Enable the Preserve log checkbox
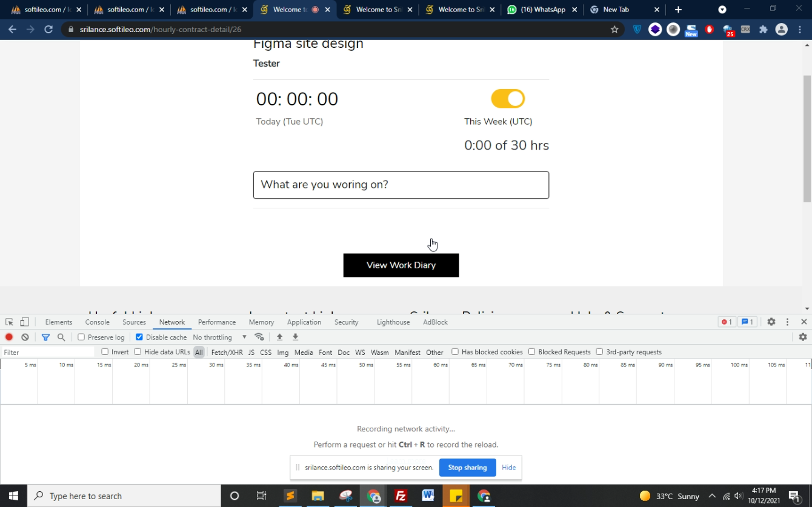 pos(81,337)
